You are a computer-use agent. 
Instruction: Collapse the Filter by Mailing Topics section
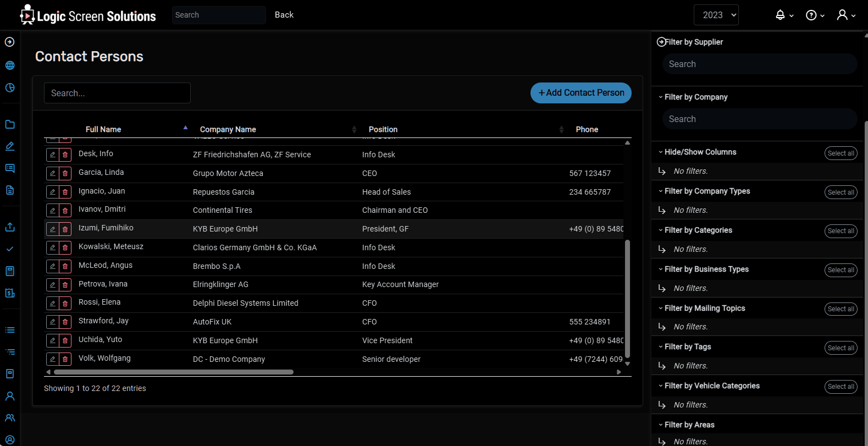click(x=702, y=308)
